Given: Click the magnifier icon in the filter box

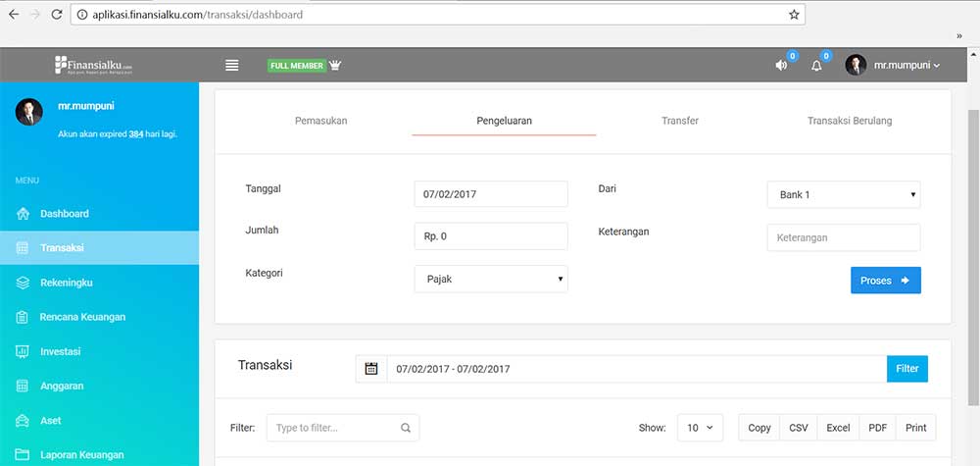Looking at the screenshot, I should (406, 429).
